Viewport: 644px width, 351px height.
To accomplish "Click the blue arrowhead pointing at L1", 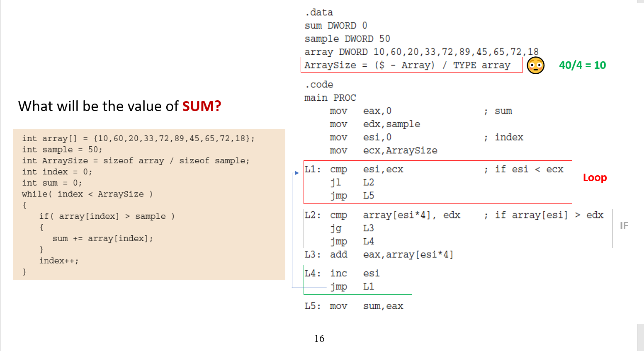I will (296, 173).
